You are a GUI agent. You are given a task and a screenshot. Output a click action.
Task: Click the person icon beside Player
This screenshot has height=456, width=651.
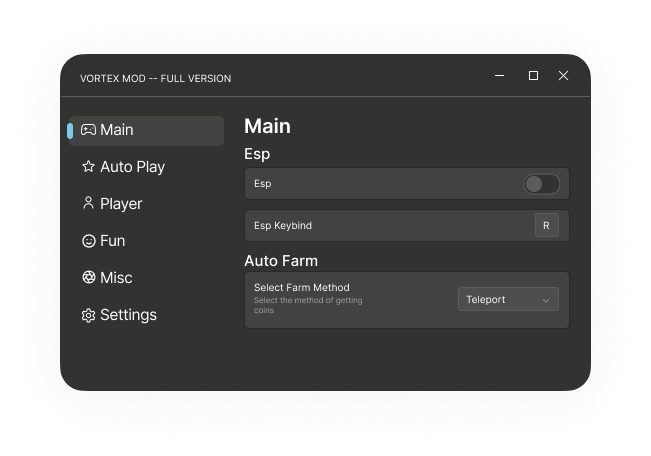88,203
